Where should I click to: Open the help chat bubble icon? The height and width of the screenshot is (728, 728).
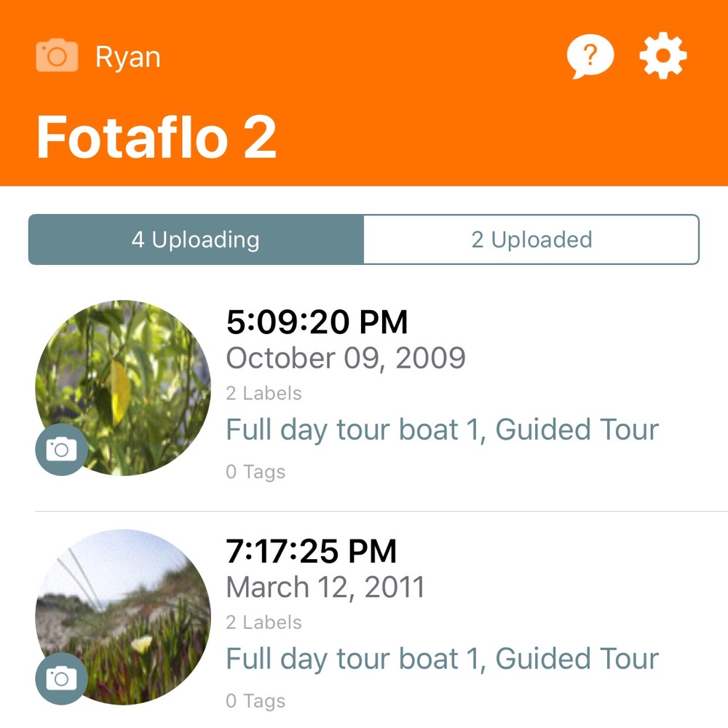click(590, 57)
